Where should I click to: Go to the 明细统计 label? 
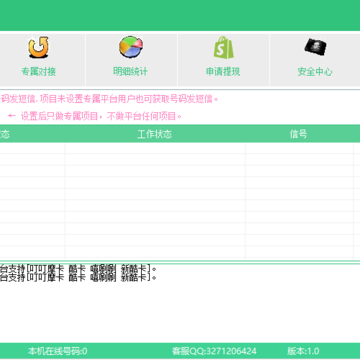tap(130, 71)
